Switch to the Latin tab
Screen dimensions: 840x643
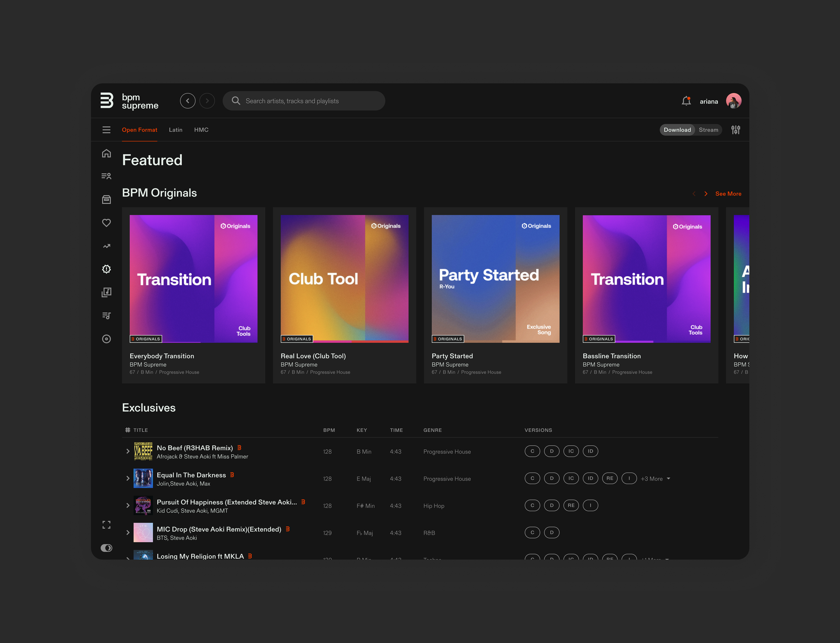pos(175,130)
